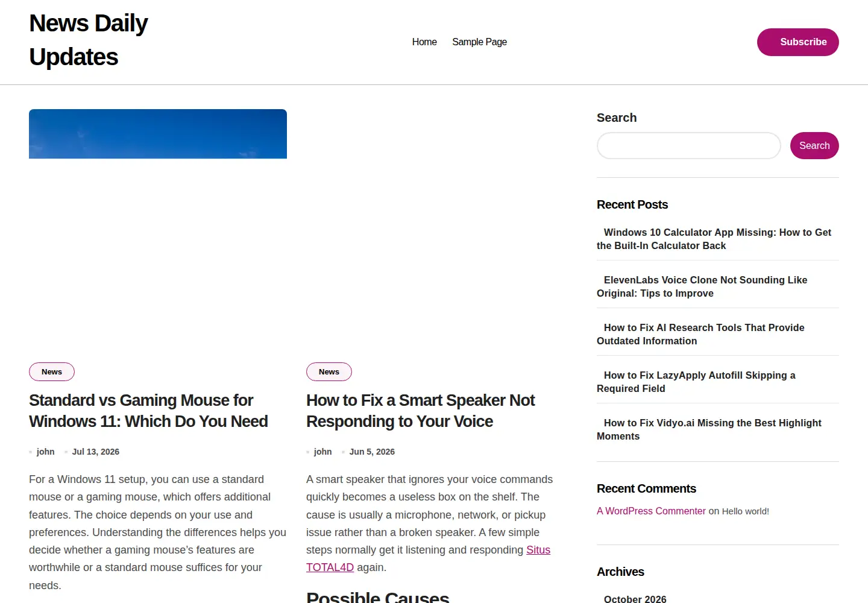Open the Jul 13, 2026 post date

[x=95, y=452]
